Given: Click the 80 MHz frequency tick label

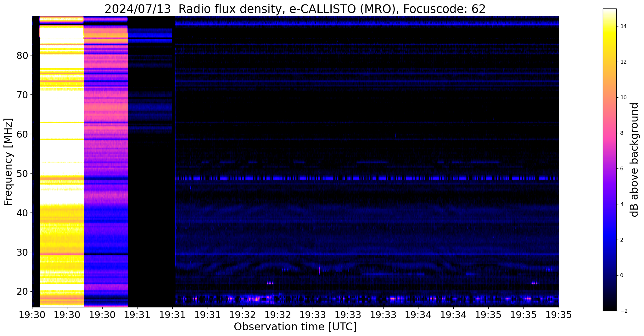Looking at the screenshot, I should click(x=23, y=56).
